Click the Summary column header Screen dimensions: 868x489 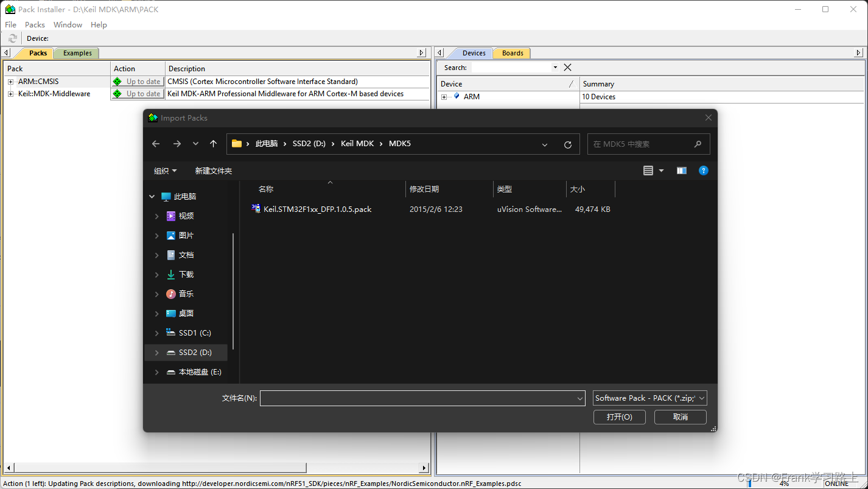tap(722, 84)
